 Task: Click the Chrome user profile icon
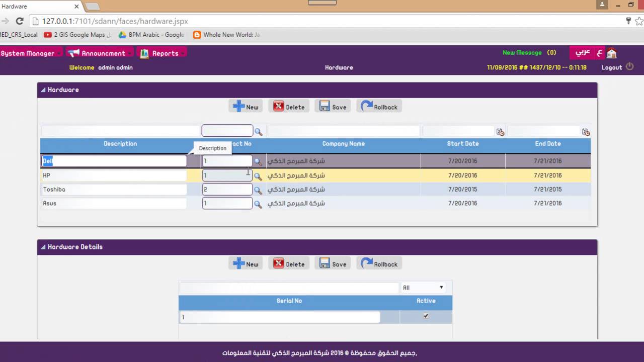click(602, 5)
